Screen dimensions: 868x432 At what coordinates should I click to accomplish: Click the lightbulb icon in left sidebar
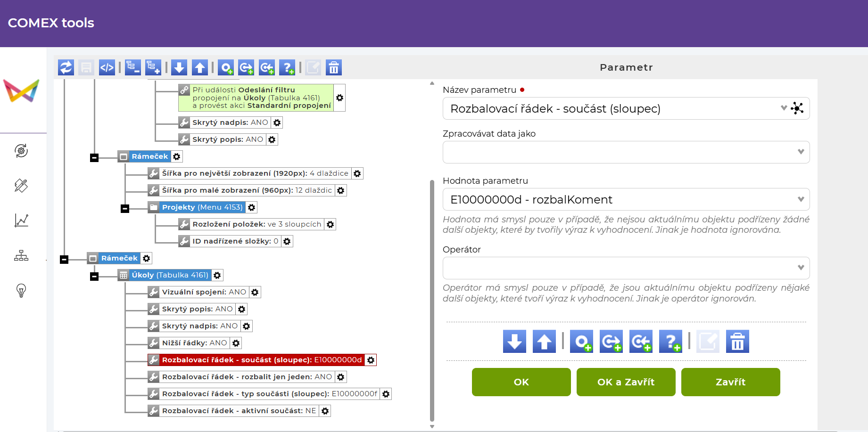[x=21, y=290]
